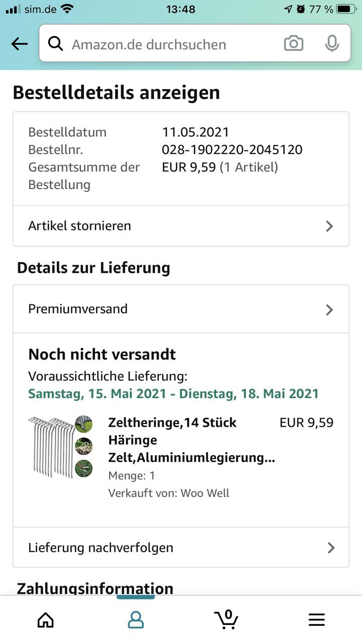The image size is (362, 644).
Task: Open the shopping cart icon
Action: (226, 619)
